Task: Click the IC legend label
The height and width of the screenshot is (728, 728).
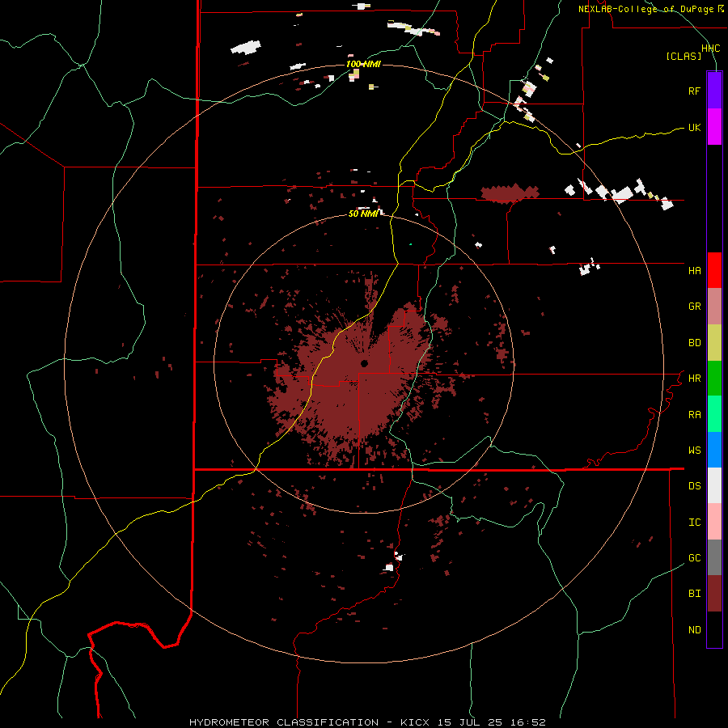Action: (x=694, y=523)
